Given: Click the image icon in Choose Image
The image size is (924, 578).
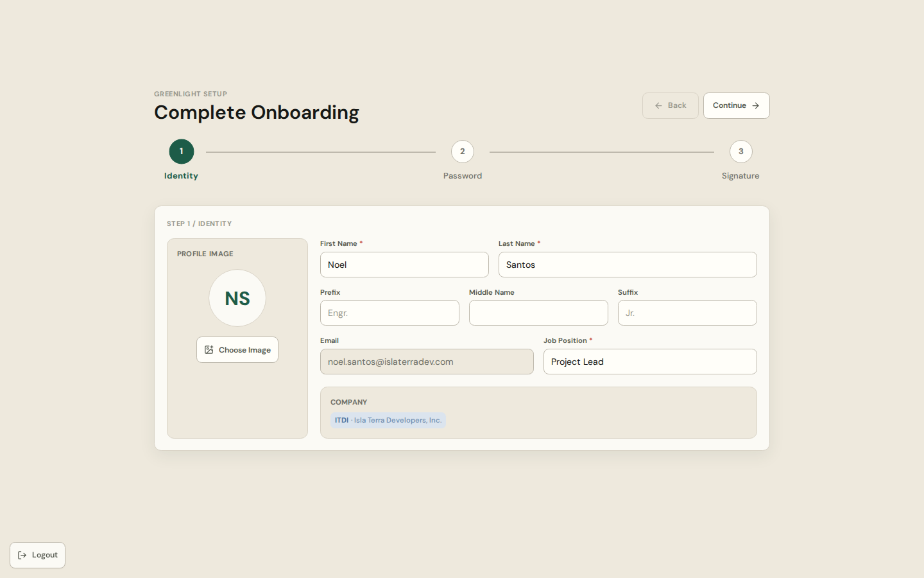Looking at the screenshot, I should point(209,349).
